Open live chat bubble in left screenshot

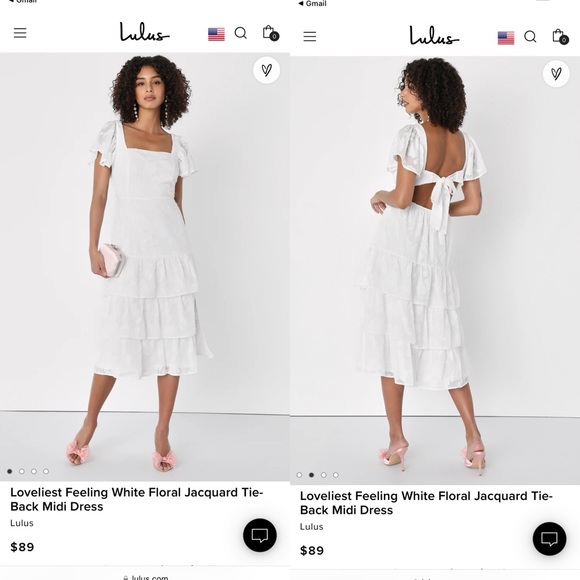tap(260, 535)
